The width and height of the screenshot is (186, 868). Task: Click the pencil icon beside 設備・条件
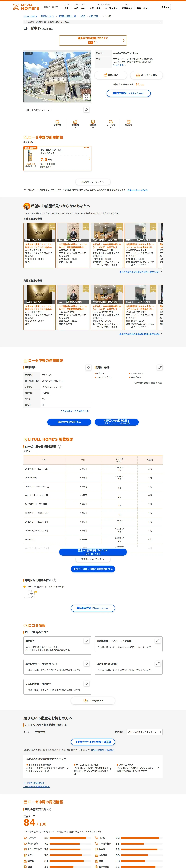click(160, 367)
